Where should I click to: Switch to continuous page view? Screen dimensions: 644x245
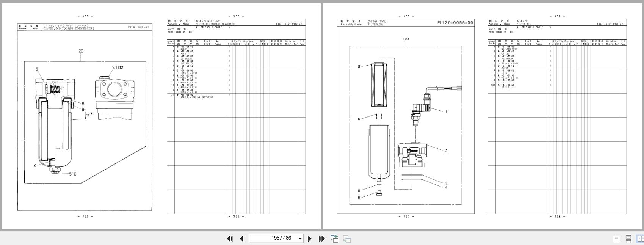628,239
